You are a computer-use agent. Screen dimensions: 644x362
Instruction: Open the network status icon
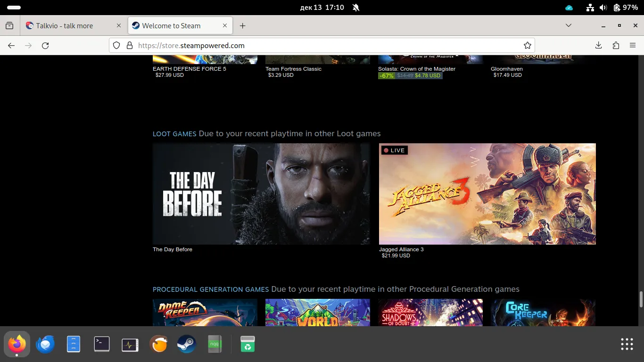(x=590, y=8)
